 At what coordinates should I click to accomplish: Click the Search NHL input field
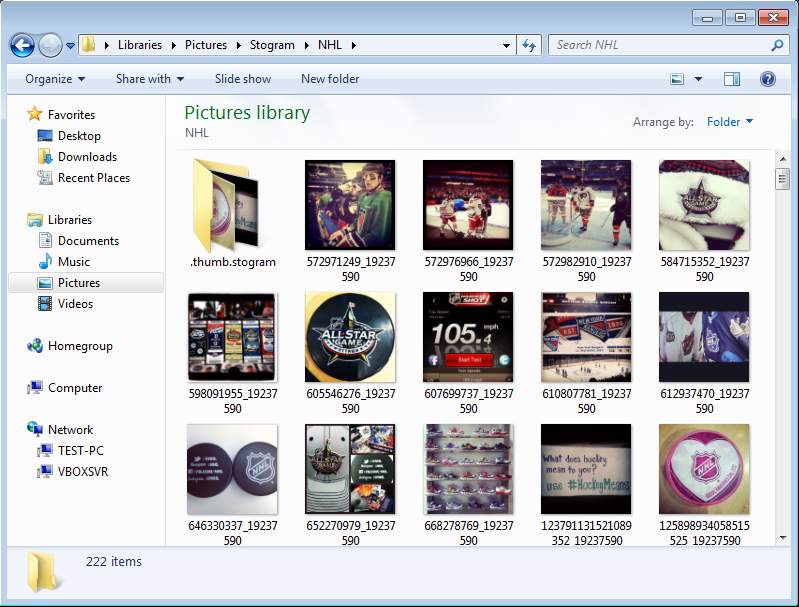tap(660, 45)
